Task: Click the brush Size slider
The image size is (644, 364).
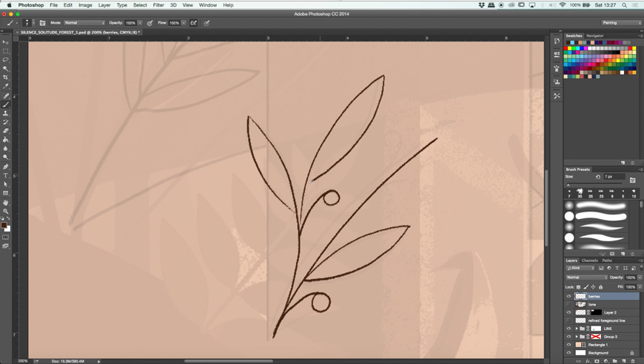Action: coord(596,185)
